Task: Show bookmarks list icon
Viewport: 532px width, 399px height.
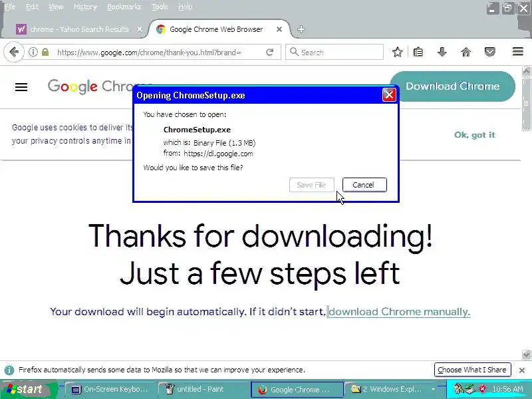Action: point(418,53)
